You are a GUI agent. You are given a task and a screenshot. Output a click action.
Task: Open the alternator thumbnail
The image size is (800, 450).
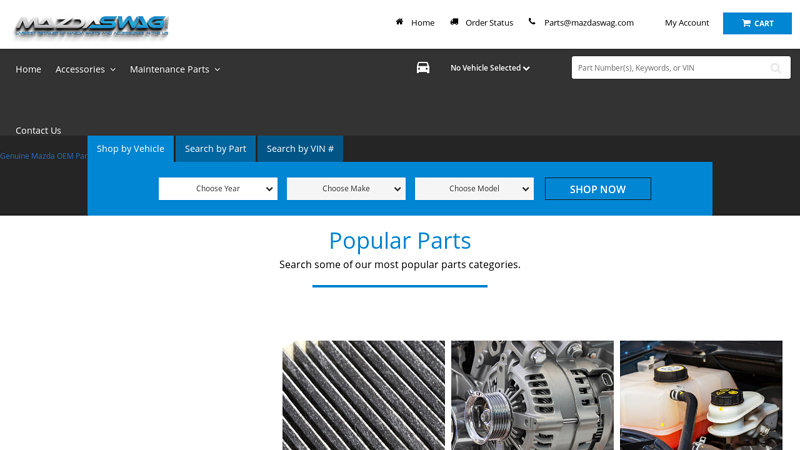[x=532, y=395]
